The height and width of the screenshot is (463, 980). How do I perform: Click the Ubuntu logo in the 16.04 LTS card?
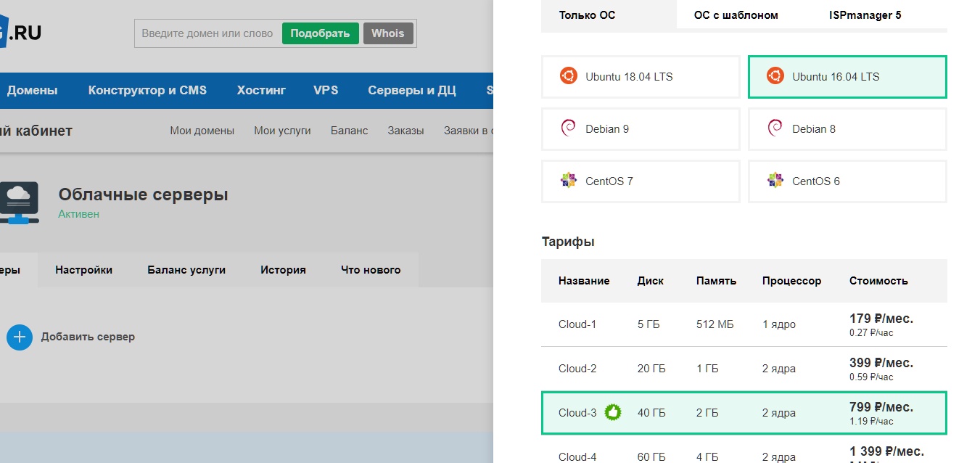[775, 75]
